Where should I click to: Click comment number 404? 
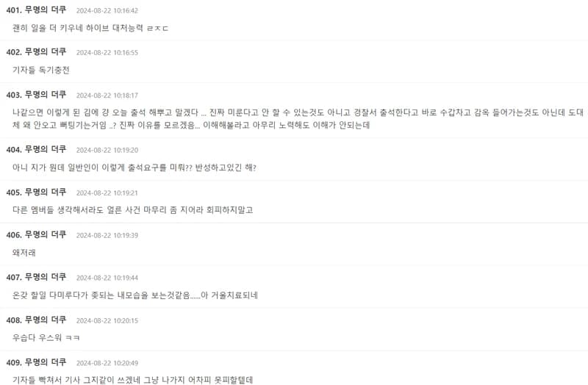point(14,150)
